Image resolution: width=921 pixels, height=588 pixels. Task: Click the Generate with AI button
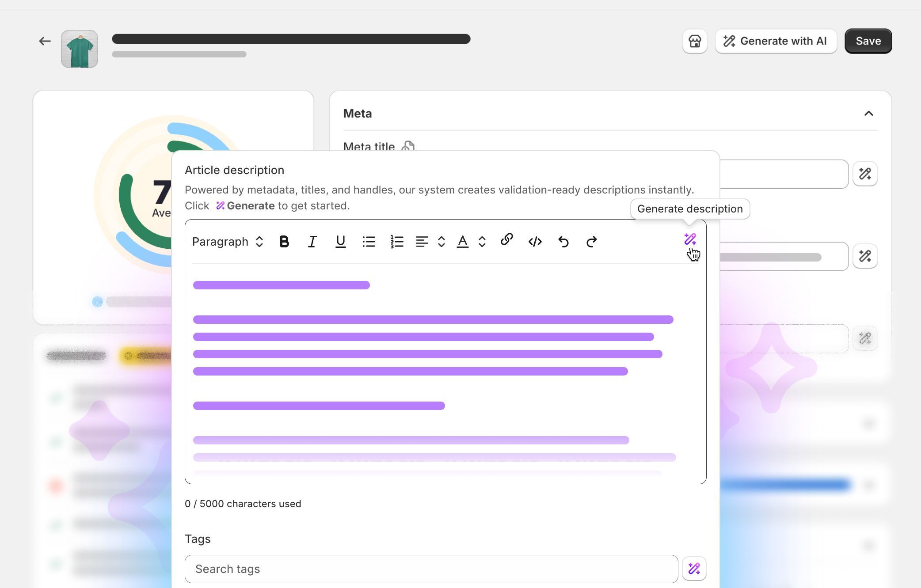(x=776, y=41)
